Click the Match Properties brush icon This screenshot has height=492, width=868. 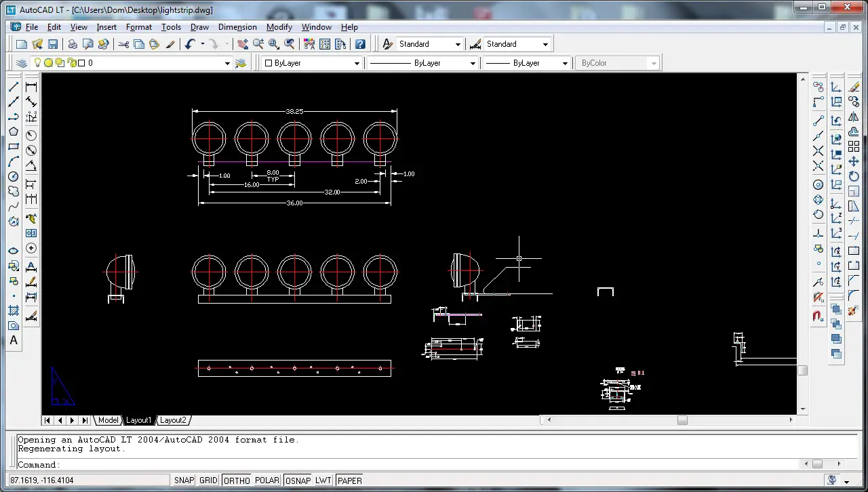tap(170, 44)
